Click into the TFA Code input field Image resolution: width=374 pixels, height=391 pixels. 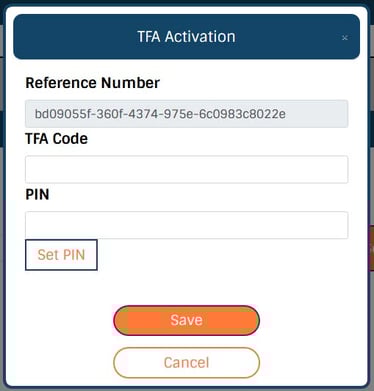click(187, 169)
